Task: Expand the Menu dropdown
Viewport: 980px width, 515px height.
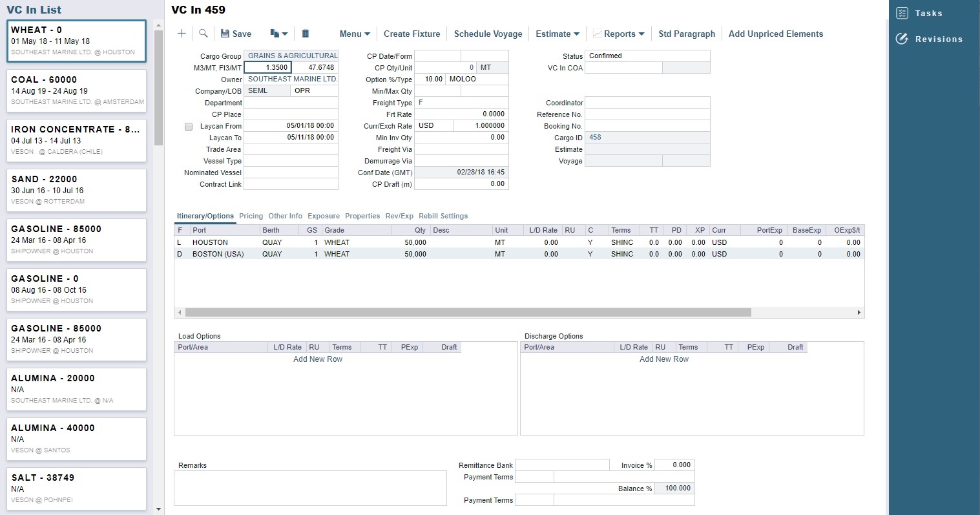Action: (x=355, y=34)
